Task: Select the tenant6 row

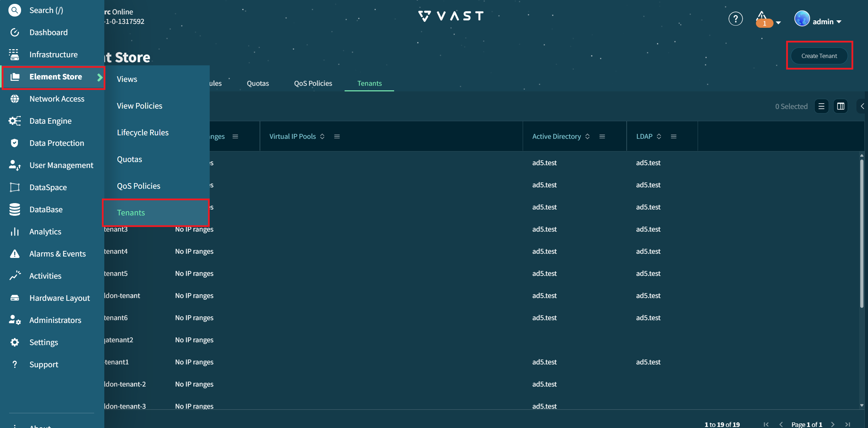Action: [481, 318]
